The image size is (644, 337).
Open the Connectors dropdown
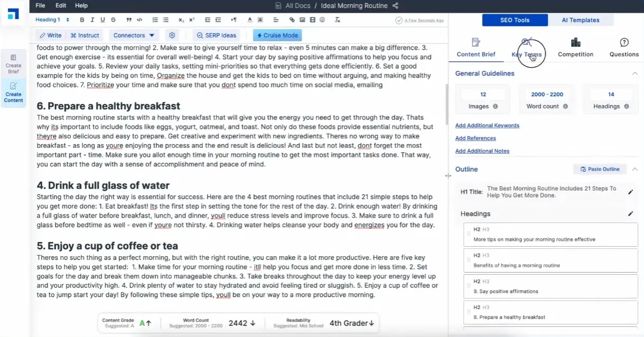[x=134, y=35]
